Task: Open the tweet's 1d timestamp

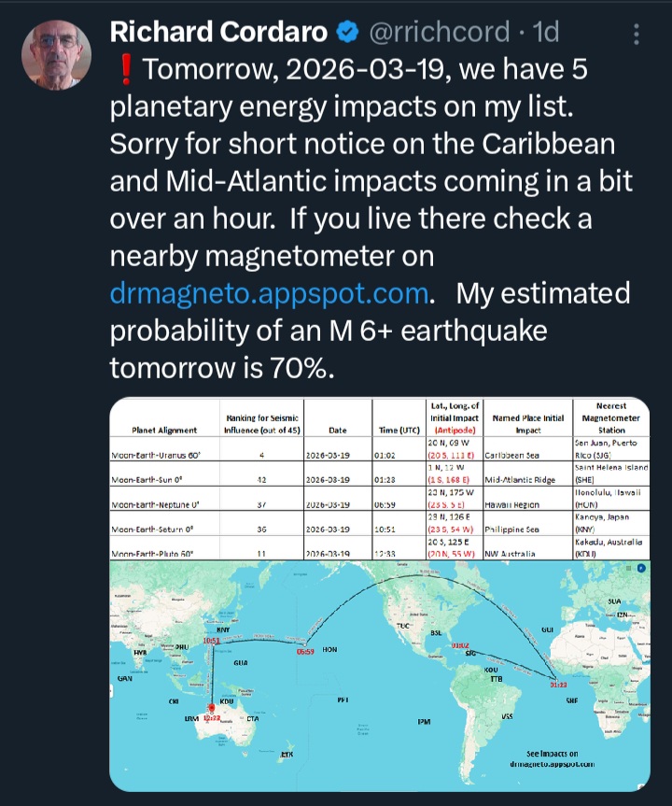Action: click(x=544, y=33)
